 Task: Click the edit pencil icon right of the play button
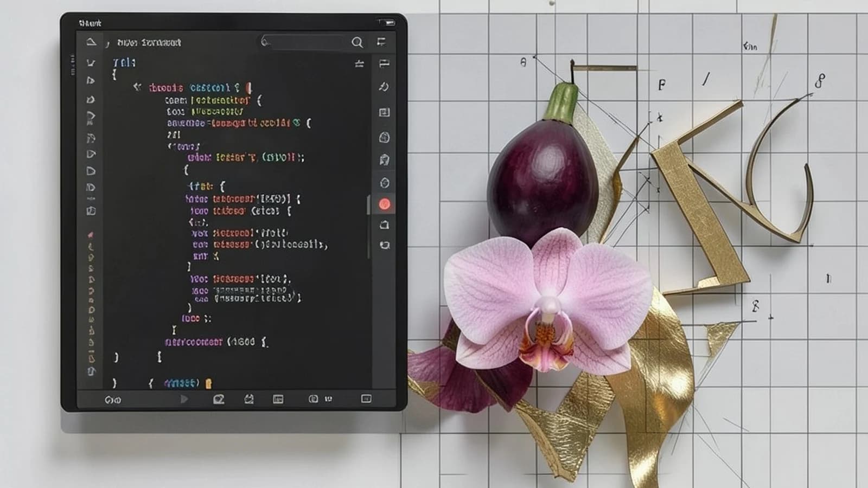coord(218,399)
